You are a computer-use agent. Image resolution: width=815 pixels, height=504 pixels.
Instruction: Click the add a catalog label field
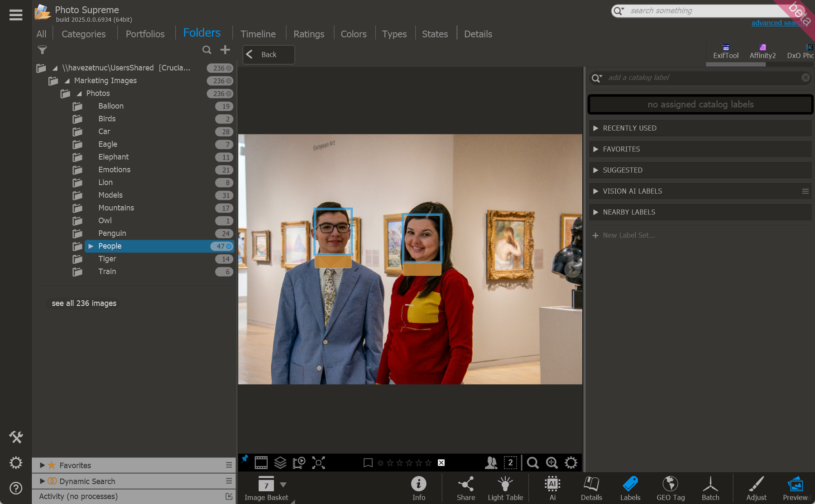[x=700, y=78]
